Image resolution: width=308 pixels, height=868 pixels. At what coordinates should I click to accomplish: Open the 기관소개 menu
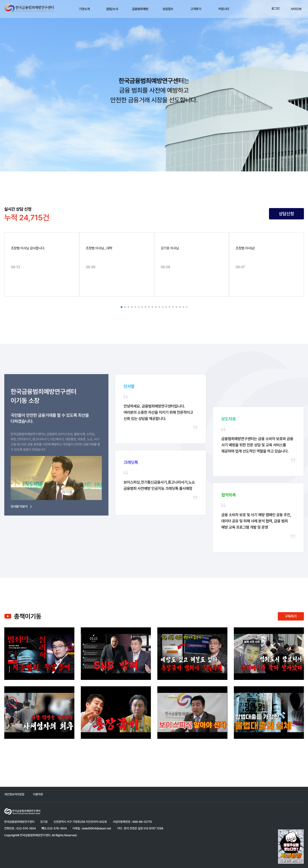(x=84, y=9)
